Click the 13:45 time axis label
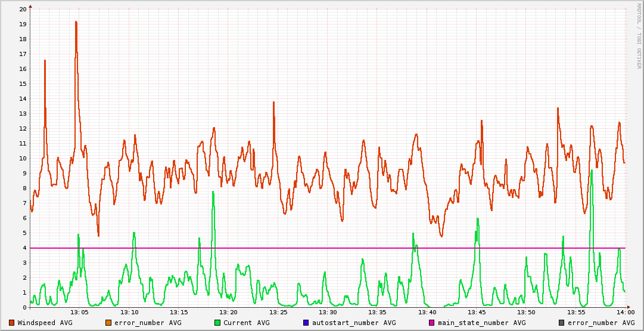Screen dimensions: 644x331 click(477, 313)
